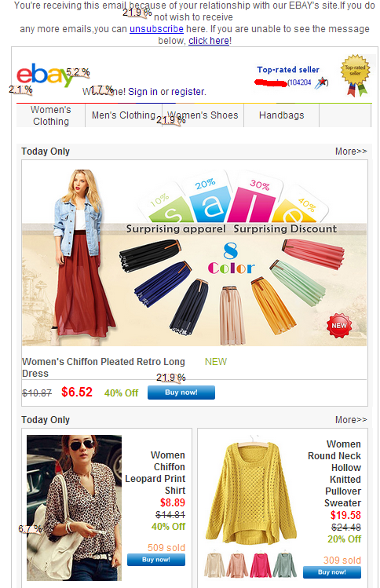Open the Men's Clothing tab
Viewport: 380px width, 588px height.
[x=123, y=115]
